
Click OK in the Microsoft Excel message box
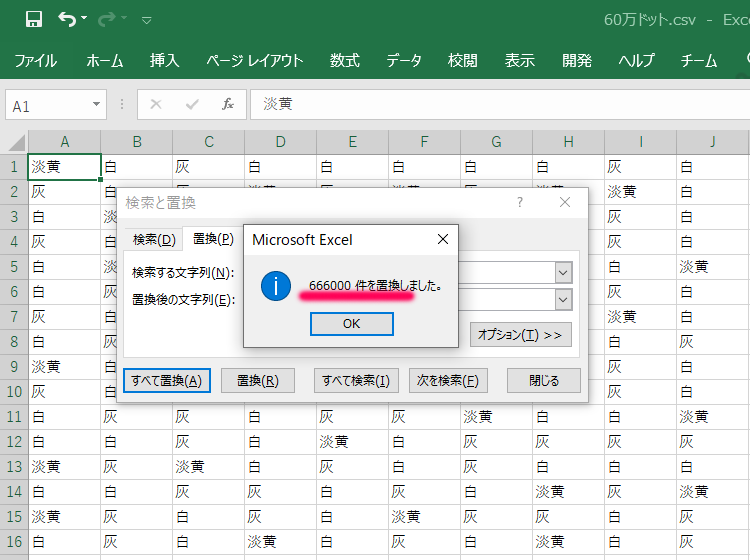tap(352, 324)
